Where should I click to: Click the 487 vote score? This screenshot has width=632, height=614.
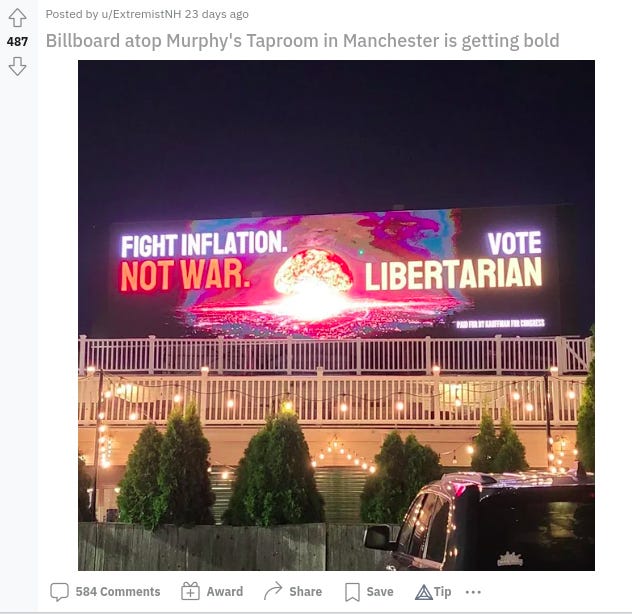click(17, 42)
